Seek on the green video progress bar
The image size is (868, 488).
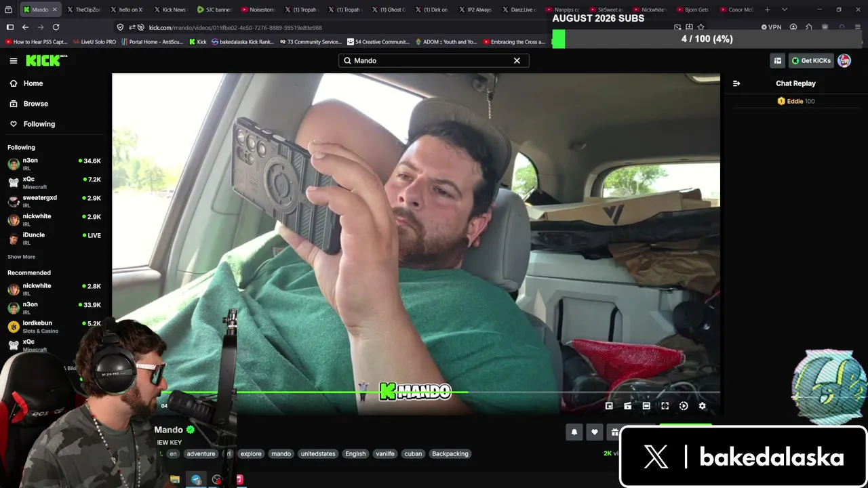pyautogui.click(x=415, y=392)
